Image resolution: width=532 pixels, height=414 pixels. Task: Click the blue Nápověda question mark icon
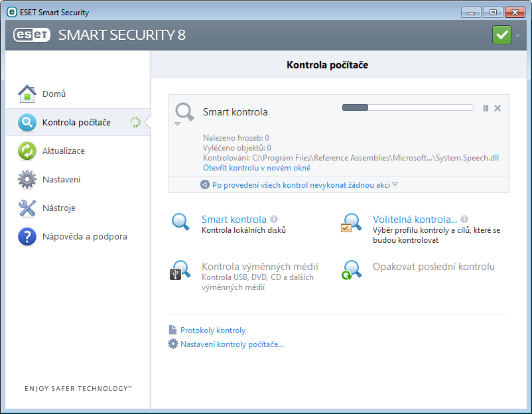click(27, 236)
